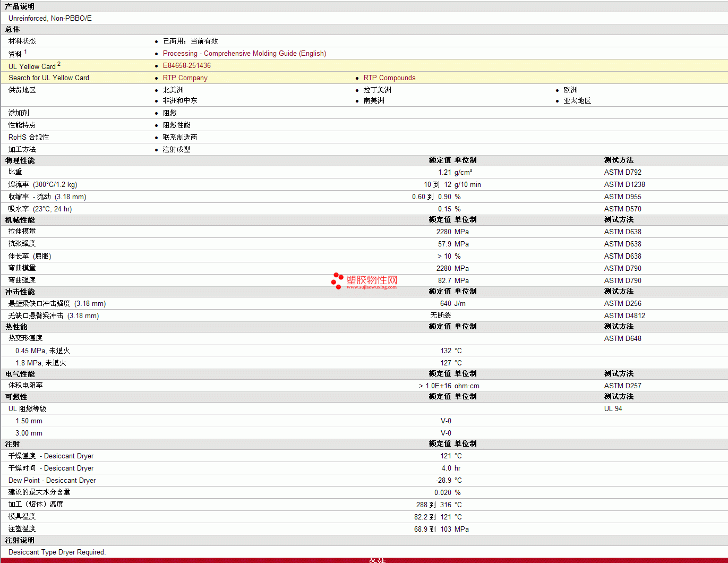728x563 pixels.
Task: Click the watermark site name text
Action: [372, 280]
